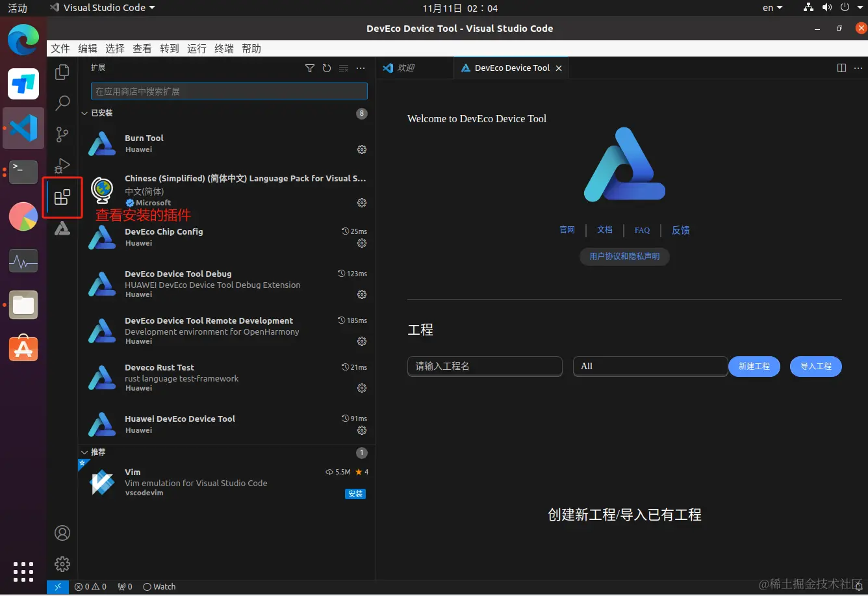The width and height of the screenshot is (868, 596).
Task: Focus the extension marketplace search box
Action: coord(229,91)
